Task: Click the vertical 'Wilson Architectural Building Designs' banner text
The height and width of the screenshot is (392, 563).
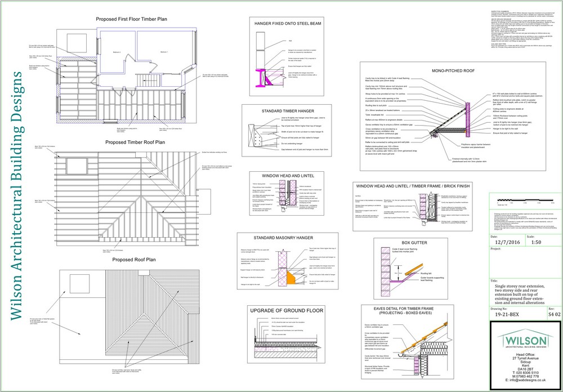Action: pyautogui.click(x=17, y=196)
